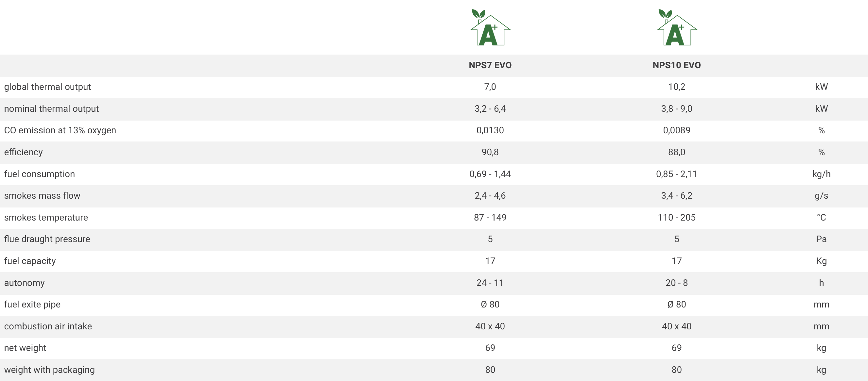868x381 pixels.
Task: Select the autonomy value 24 - 11
Action: pos(490,283)
